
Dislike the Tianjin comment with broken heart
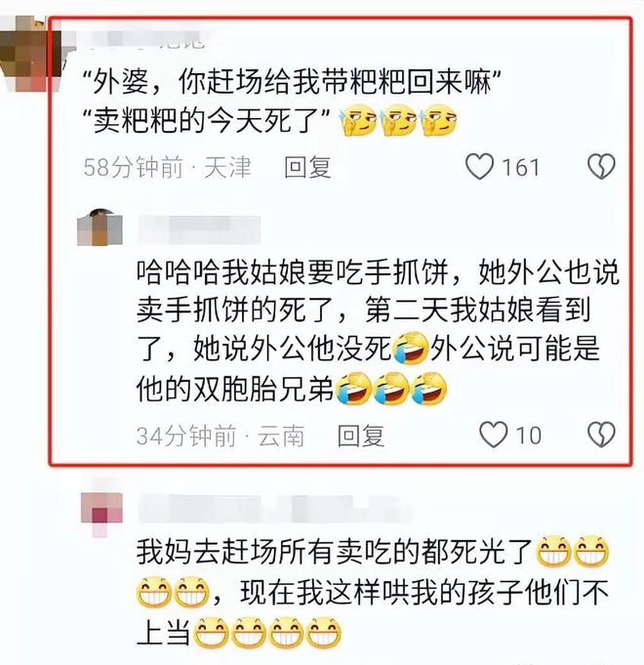tap(601, 166)
